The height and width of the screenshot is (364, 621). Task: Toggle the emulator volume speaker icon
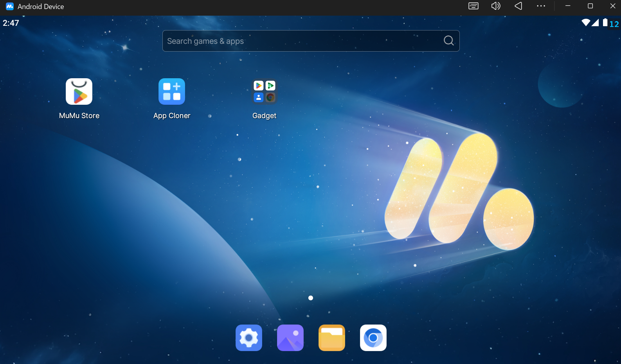(496, 6)
